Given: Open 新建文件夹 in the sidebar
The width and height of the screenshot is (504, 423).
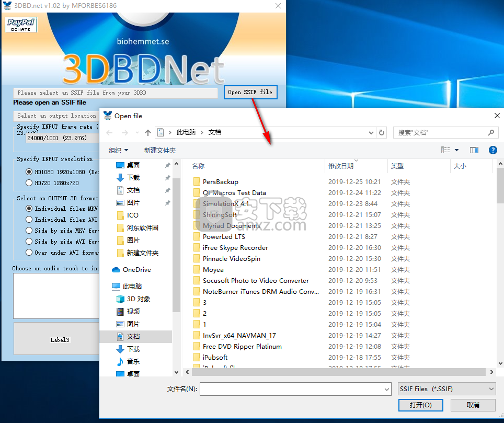Looking at the screenshot, I should 142,253.
